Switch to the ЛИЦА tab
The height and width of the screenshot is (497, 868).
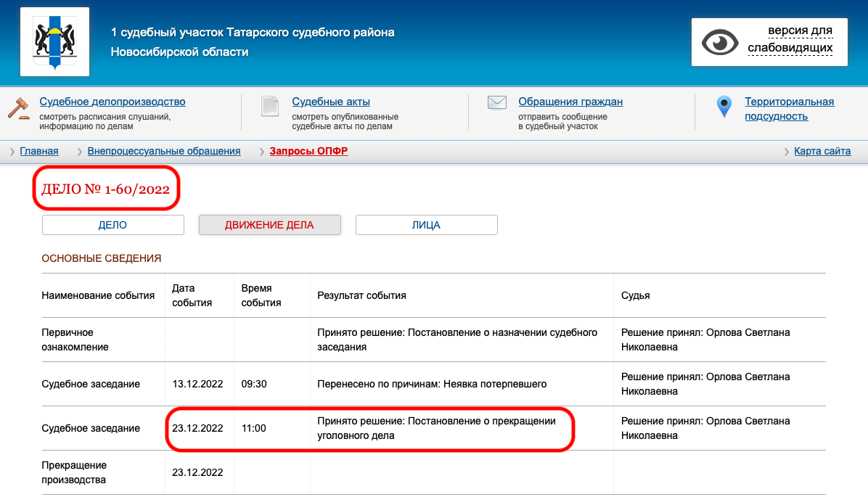click(x=426, y=225)
